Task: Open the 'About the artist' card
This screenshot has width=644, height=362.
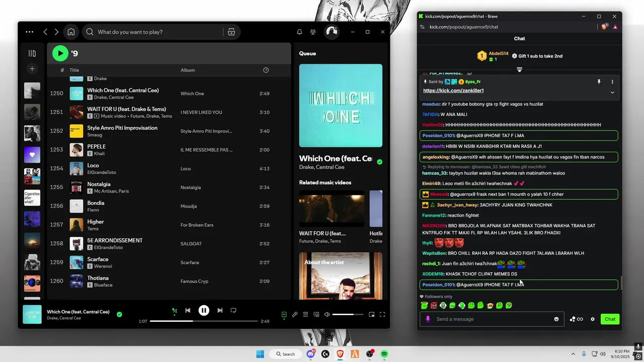Action: [x=341, y=276]
